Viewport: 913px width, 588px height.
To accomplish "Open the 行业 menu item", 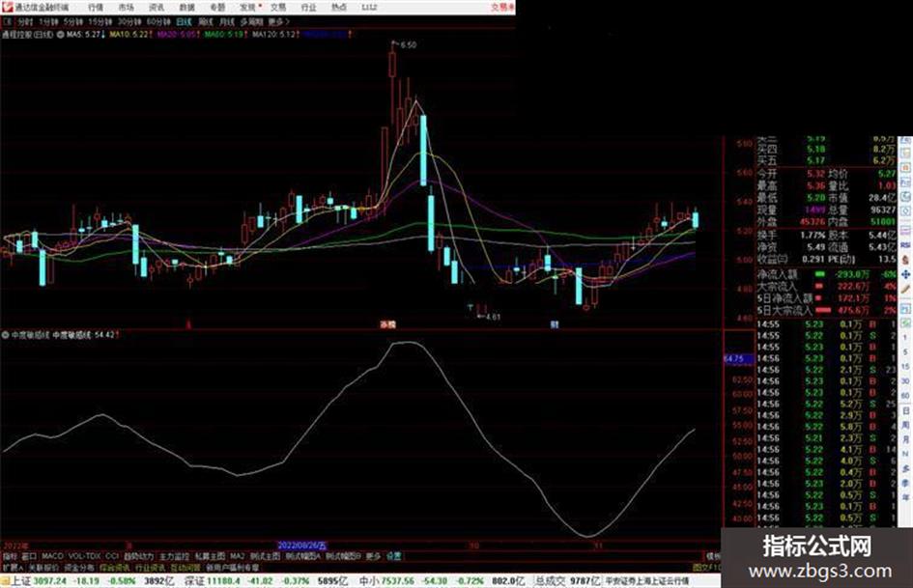I will pos(308,8).
